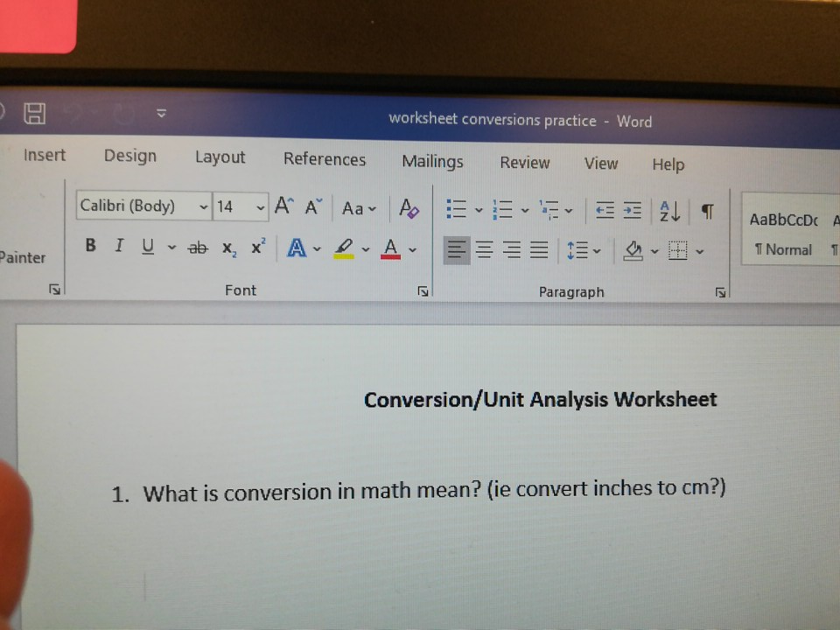Expand the Text Highlight Color options
The height and width of the screenshot is (630, 840).
(x=365, y=251)
